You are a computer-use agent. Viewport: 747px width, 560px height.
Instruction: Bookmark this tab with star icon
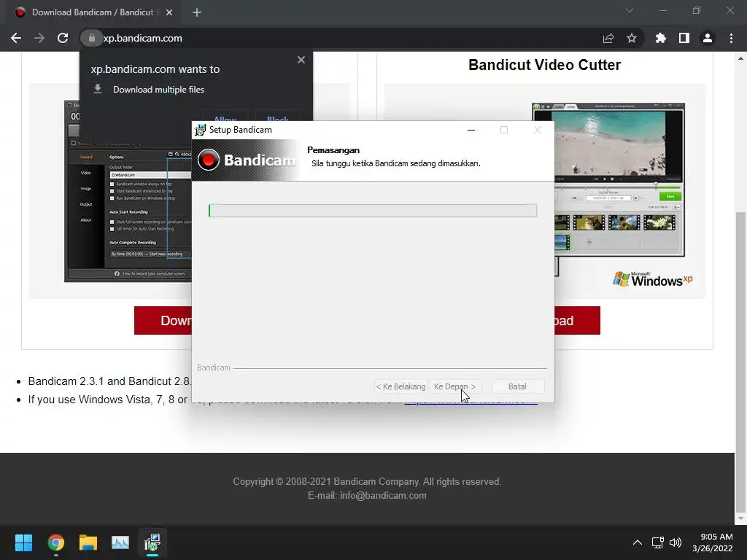(632, 38)
